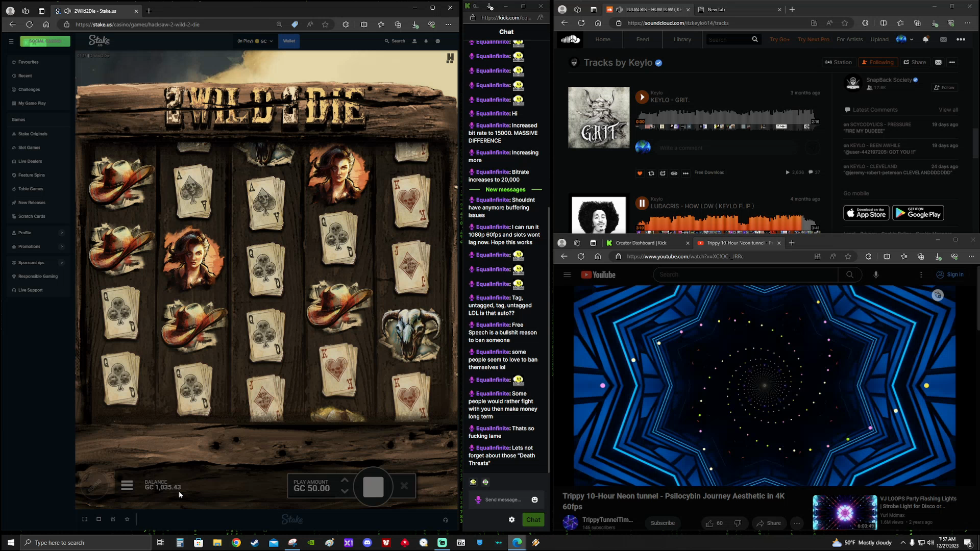The width and height of the screenshot is (980, 551).
Task: Open the more options dots for the GRIT track
Action: [x=685, y=173]
